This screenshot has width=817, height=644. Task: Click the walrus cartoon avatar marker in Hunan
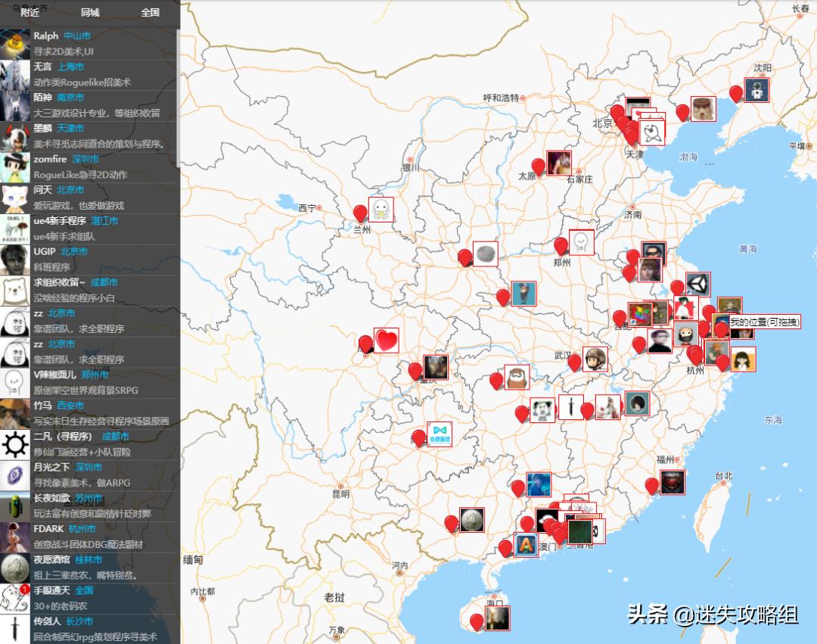517,377
